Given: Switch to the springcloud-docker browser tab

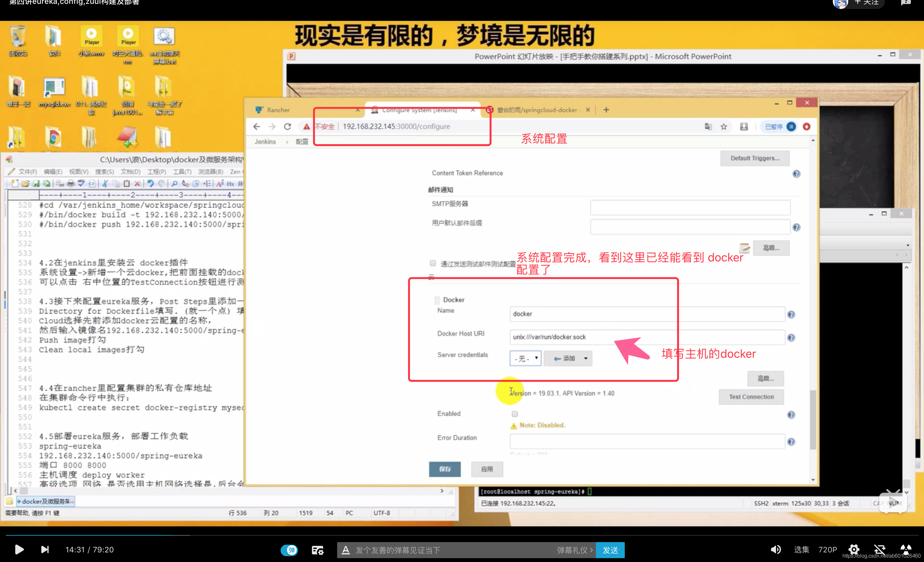Looking at the screenshot, I should (538, 110).
